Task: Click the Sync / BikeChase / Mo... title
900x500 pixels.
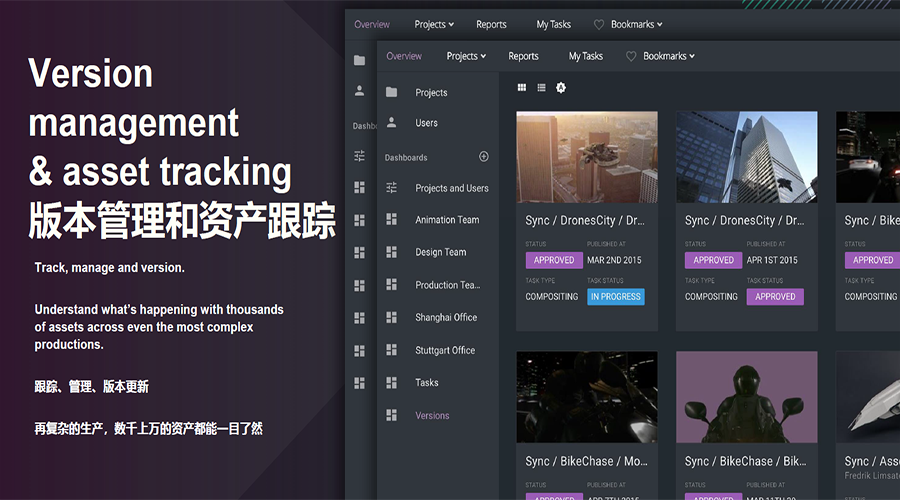Action: point(586,461)
